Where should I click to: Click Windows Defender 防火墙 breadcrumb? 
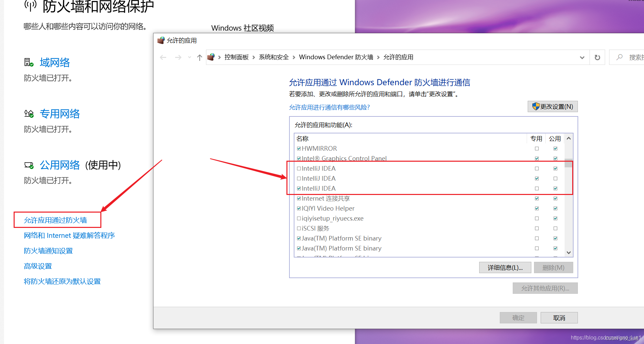tap(336, 57)
